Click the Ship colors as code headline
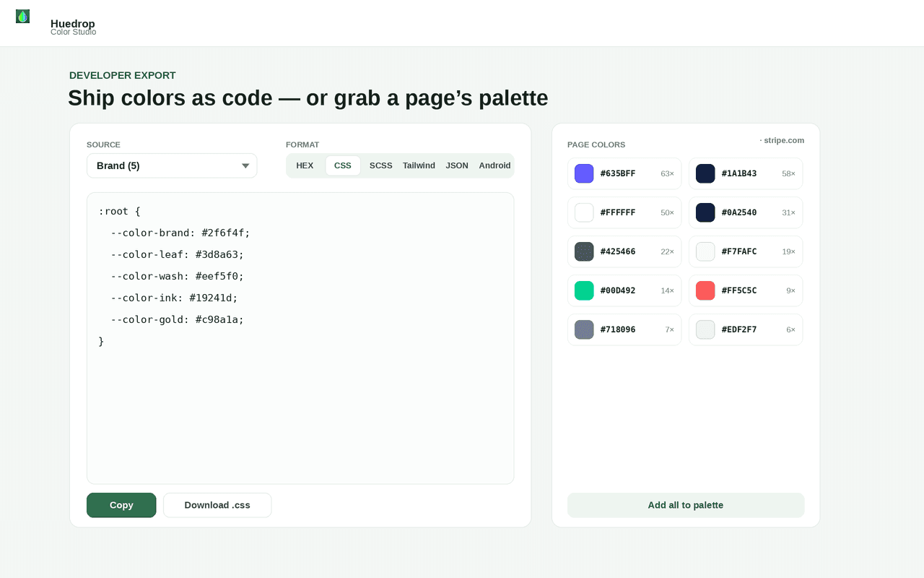924x578 pixels. point(308,98)
